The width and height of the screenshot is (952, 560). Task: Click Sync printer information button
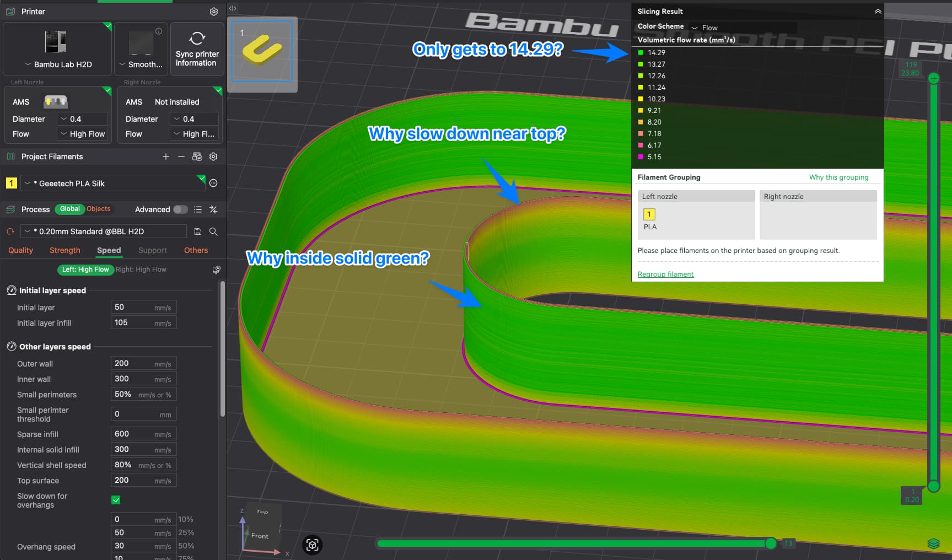tap(197, 49)
